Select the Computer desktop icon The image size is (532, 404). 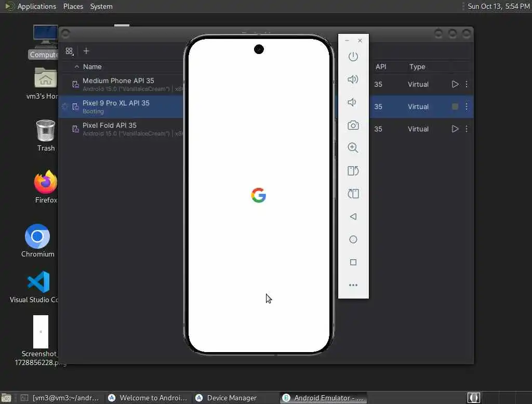[x=44, y=42]
